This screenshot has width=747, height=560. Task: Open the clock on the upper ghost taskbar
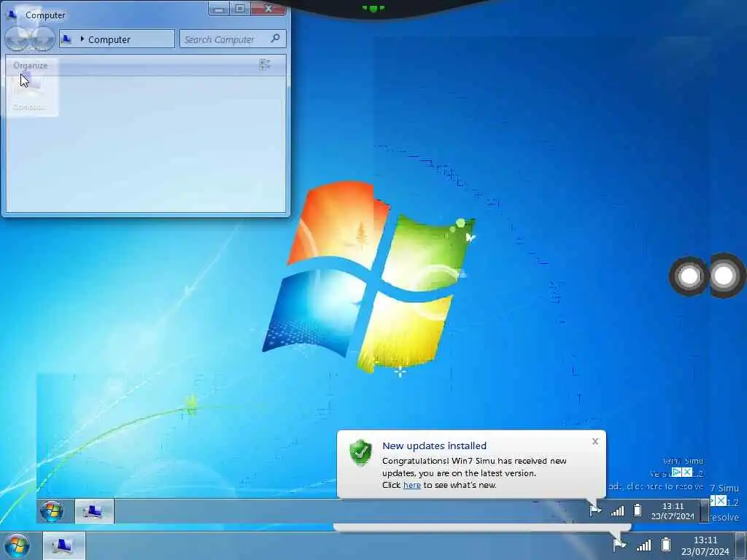(x=673, y=511)
